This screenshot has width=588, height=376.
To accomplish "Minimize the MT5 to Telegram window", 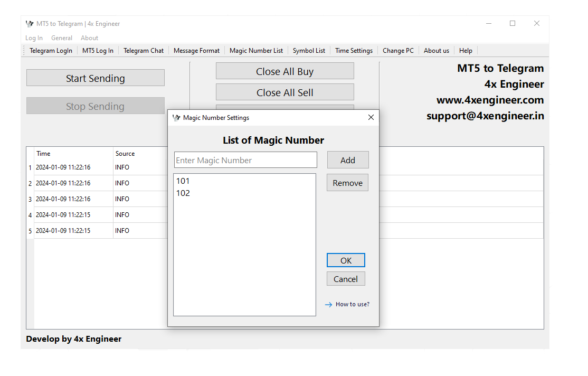I will (x=489, y=23).
